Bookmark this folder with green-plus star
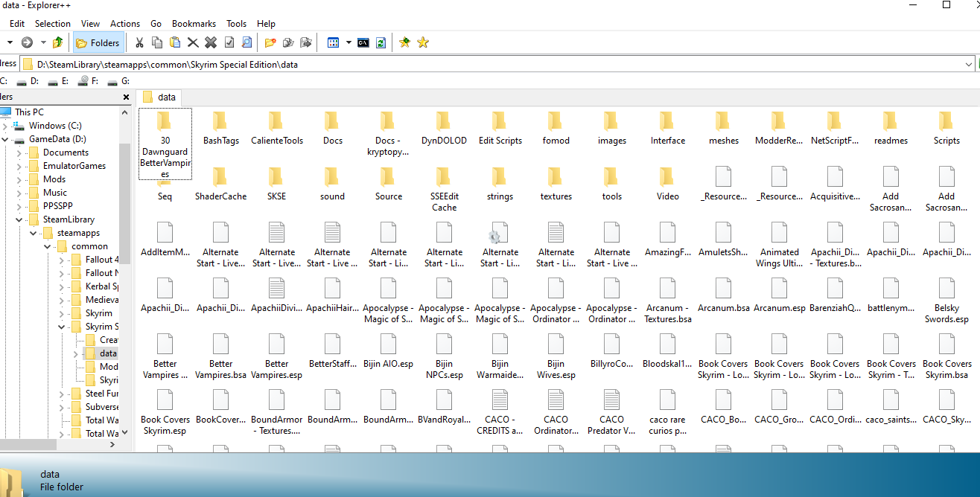This screenshot has width=980, height=497. coord(404,42)
